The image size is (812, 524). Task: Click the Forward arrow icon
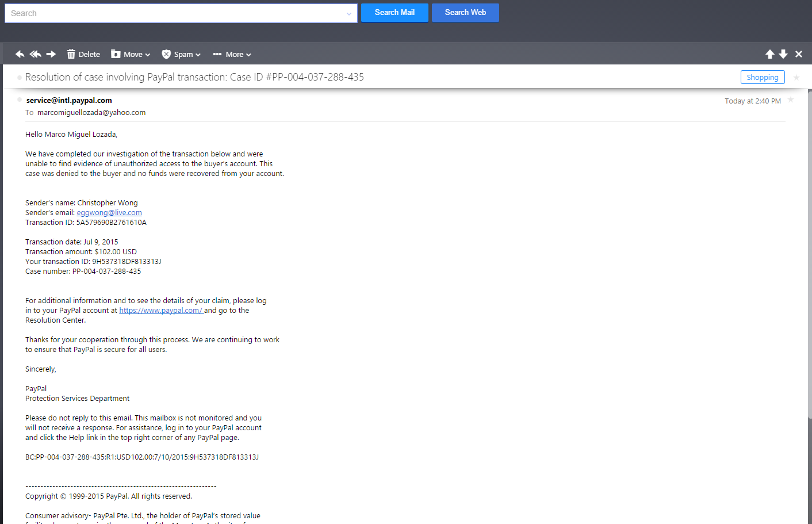(x=51, y=54)
